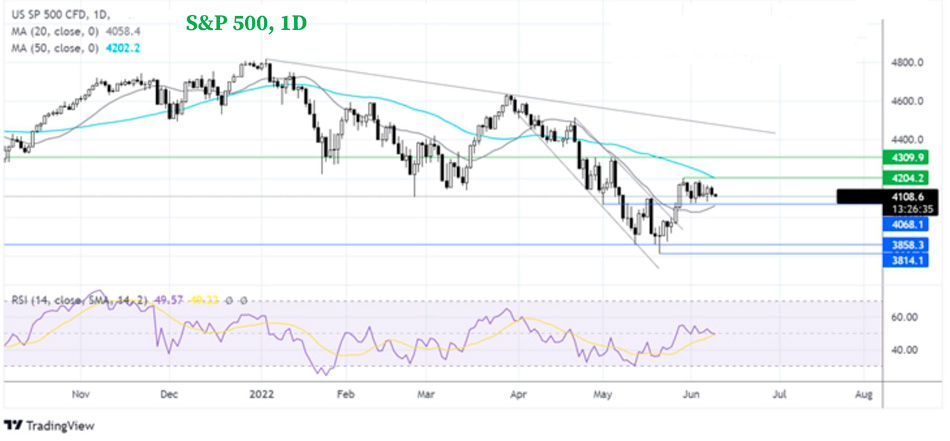
Task: Click the blue 3814.1 price label
Action: (x=908, y=260)
